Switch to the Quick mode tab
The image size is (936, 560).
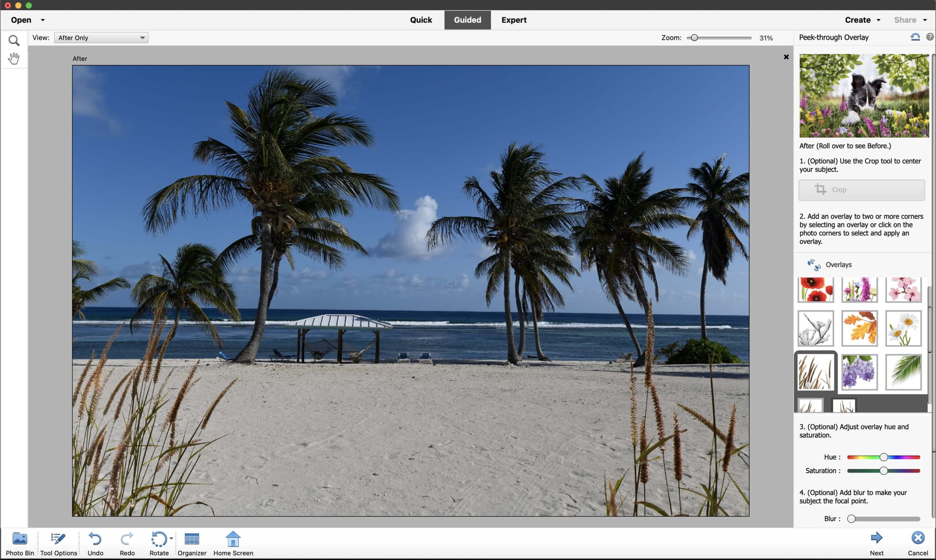pos(421,20)
